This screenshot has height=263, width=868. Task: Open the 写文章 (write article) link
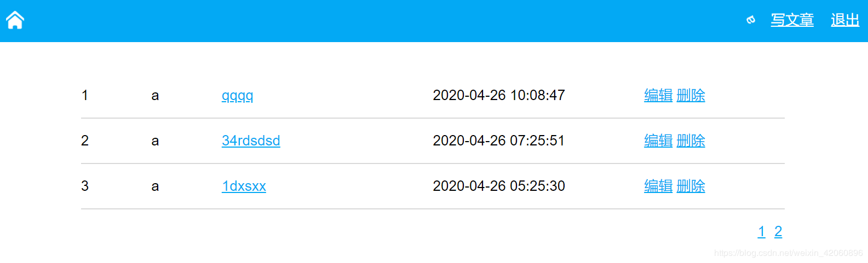click(792, 20)
